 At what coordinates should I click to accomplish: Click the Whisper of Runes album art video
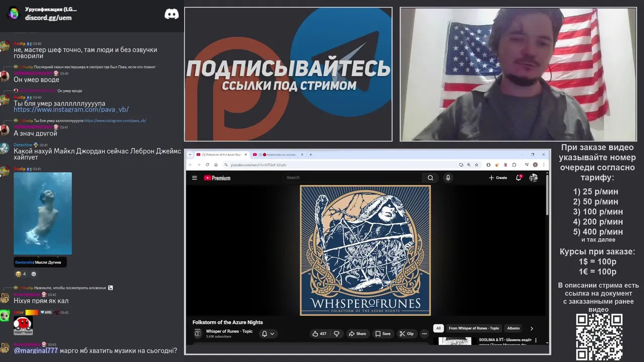[x=365, y=250]
